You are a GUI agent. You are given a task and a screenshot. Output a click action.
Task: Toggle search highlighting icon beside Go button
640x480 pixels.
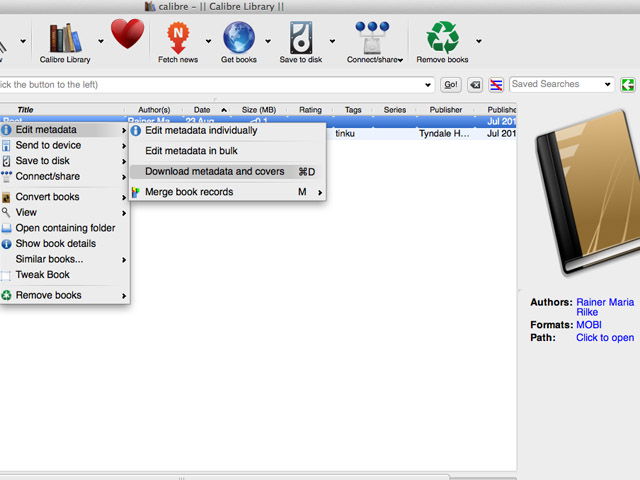point(496,85)
